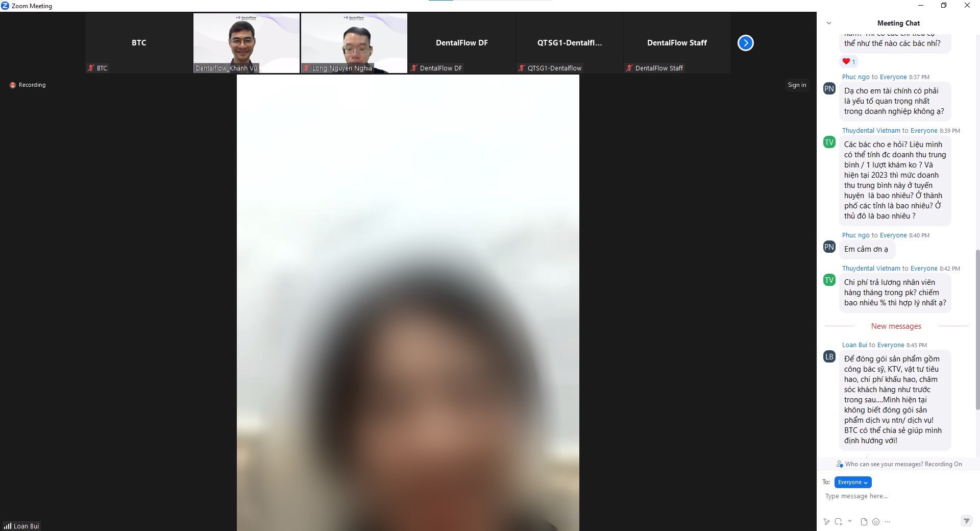Click the Em cảm ơn ạ message bubble
This screenshot has height=531, width=980.
[867, 249]
